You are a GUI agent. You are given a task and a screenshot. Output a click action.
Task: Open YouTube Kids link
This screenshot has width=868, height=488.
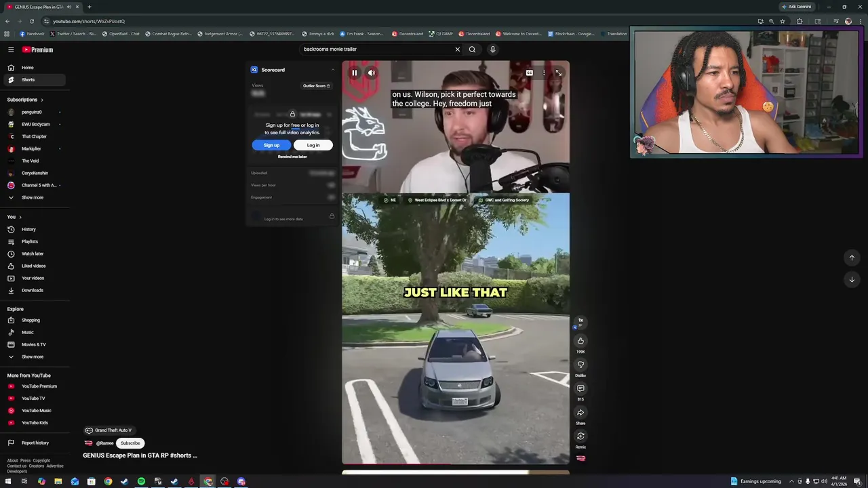tap(34, 423)
